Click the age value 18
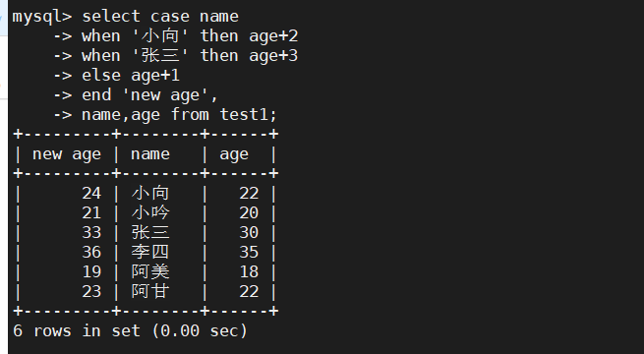 point(249,271)
